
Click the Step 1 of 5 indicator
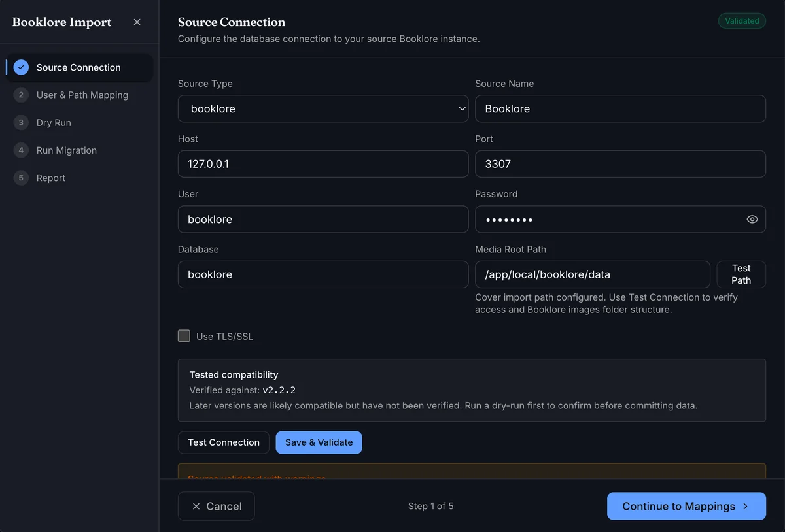coord(430,506)
